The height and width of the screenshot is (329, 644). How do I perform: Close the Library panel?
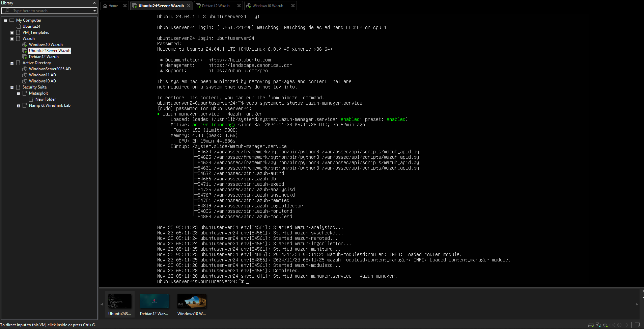[x=94, y=3]
